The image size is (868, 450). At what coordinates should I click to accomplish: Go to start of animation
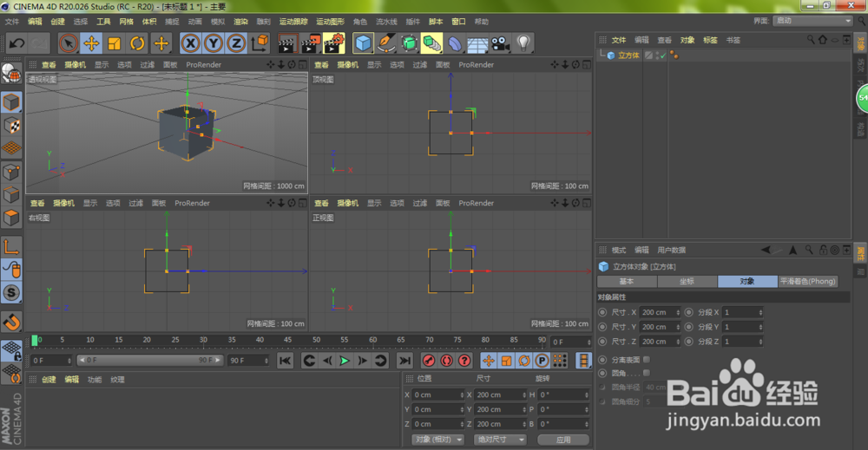[x=285, y=361]
